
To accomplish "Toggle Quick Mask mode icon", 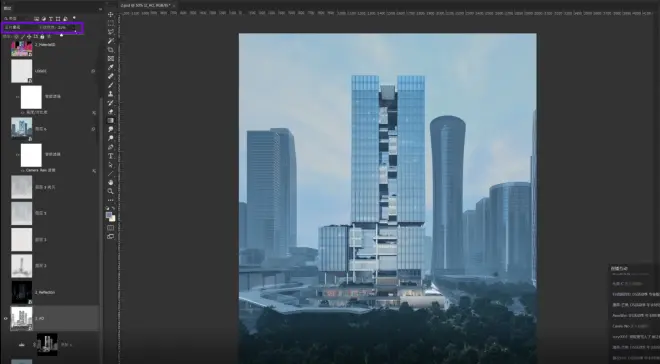I will pyautogui.click(x=111, y=228).
